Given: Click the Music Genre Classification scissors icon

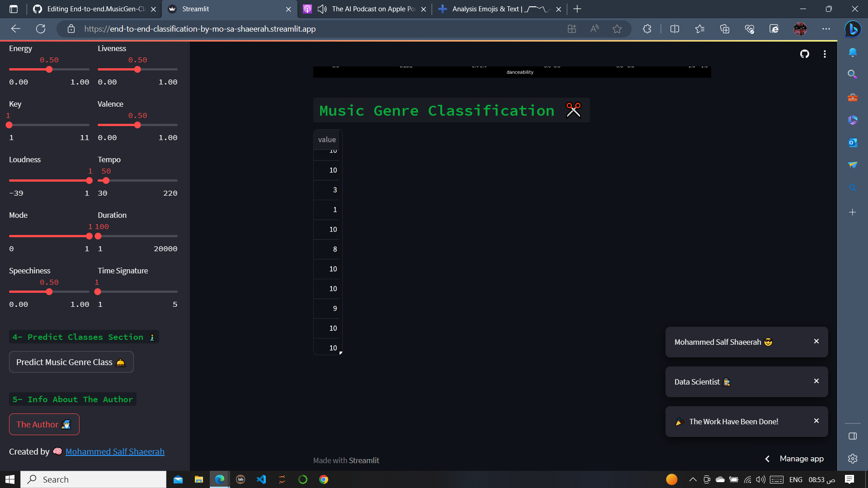Looking at the screenshot, I should (572, 110).
